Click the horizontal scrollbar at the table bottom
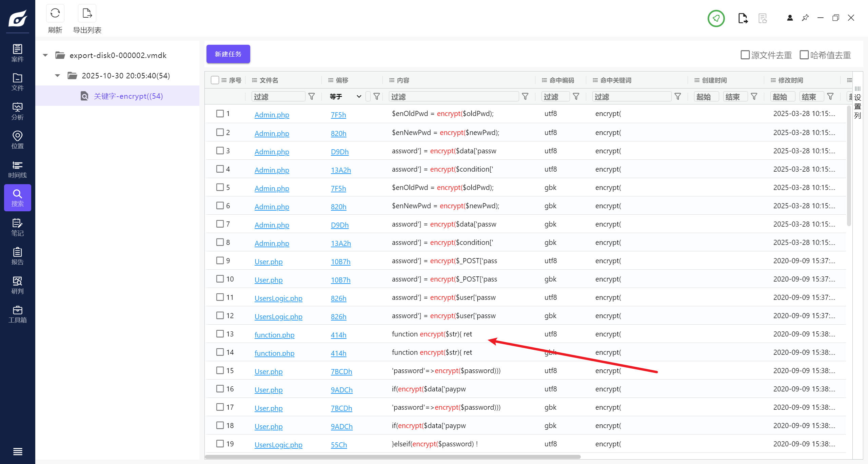Screen dimensions: 868x464 (x=393, y=457)
